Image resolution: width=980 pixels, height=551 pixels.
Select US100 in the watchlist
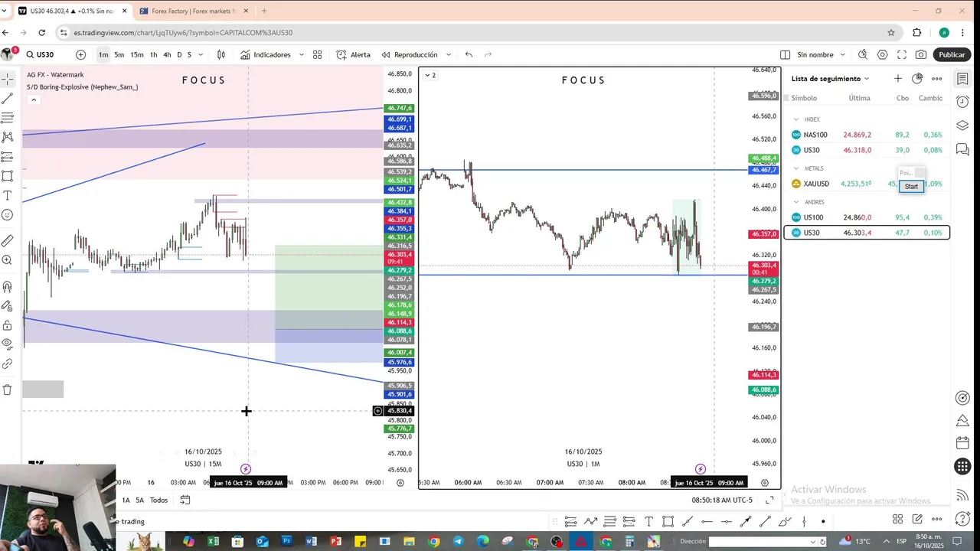coord(867,217)
